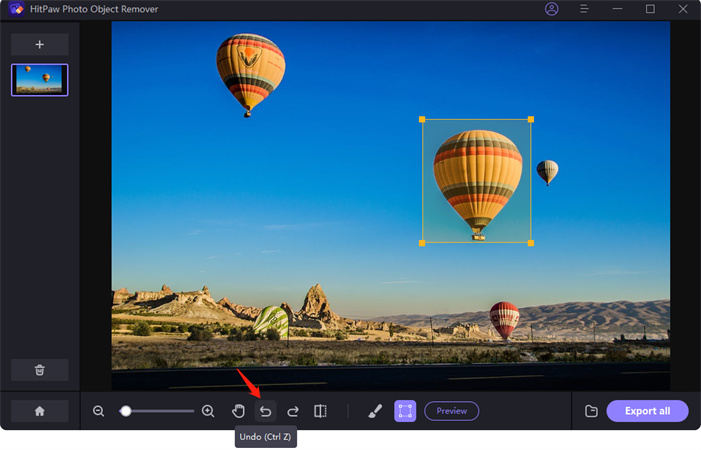
Task: Select the brush selection tool
Action: click(375, 411)
